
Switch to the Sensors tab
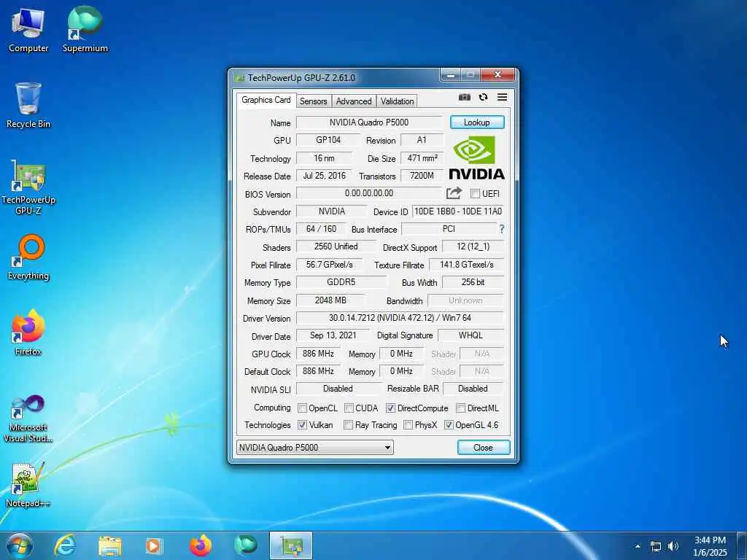(314, 101)
